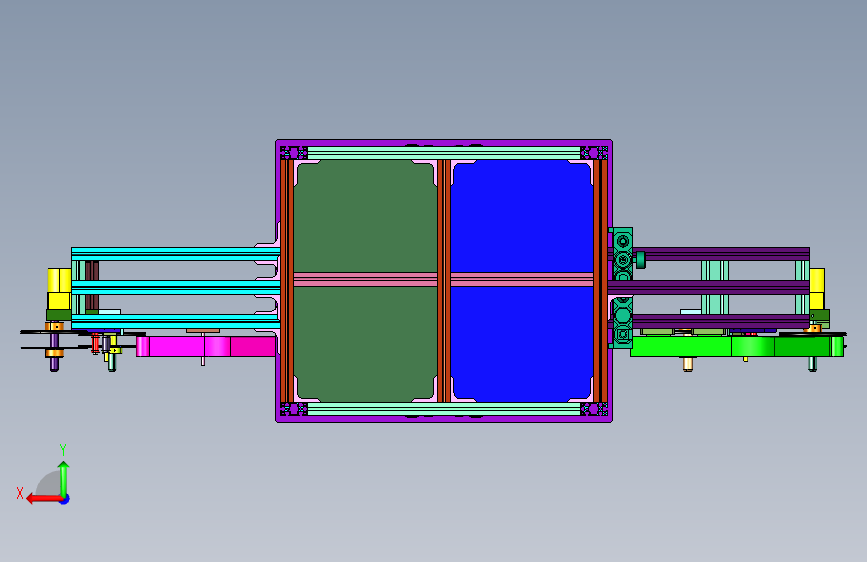867x562 pixels.
Task: Select the lower teal bearing block
Action: click(623, 322)
